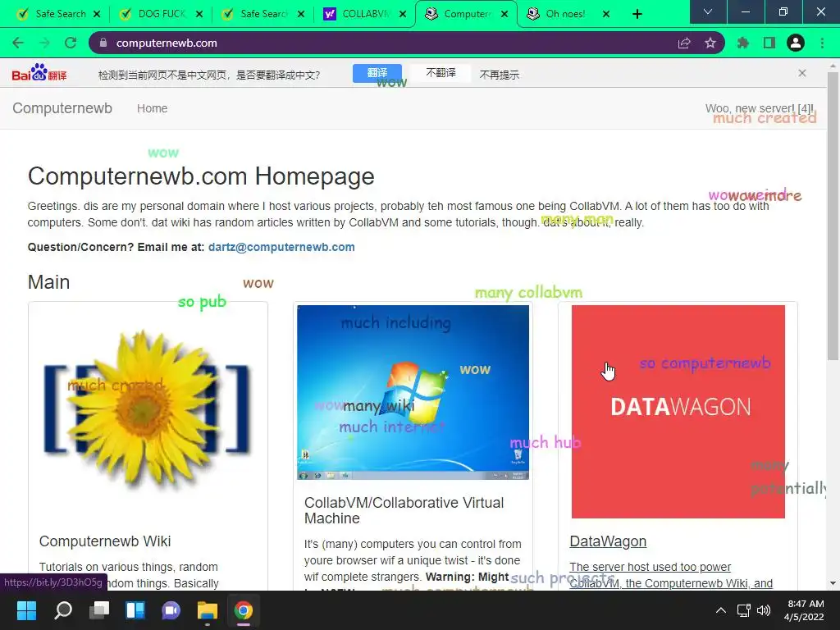This screenshot has height=630, width=840.
Task: Click the scrollbar down arrow
Action: pos(833,583)
